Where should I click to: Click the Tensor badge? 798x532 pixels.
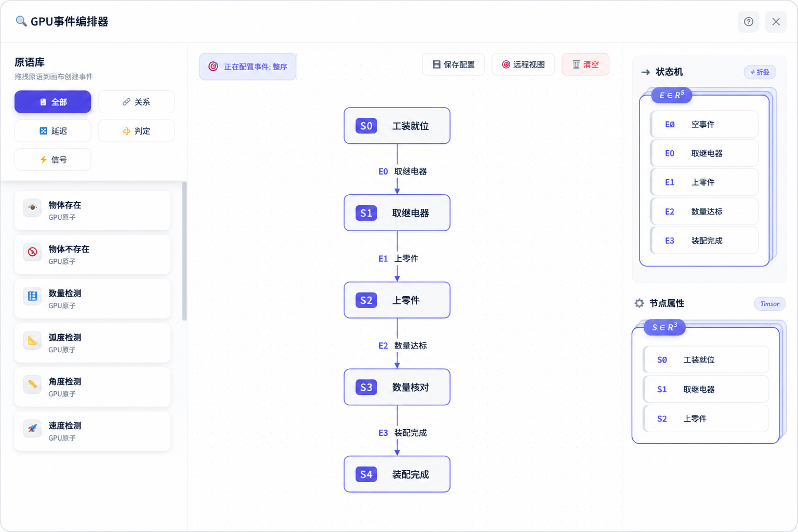click(769, 304)
